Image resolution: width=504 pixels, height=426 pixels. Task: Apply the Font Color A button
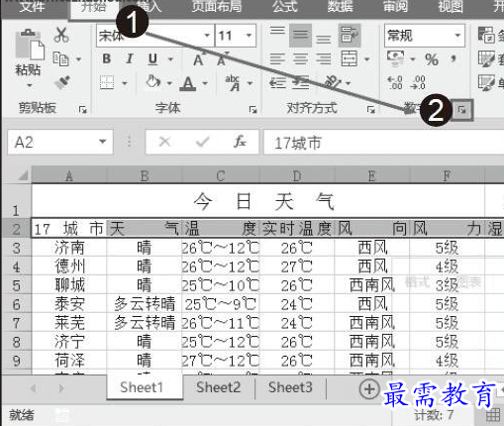tap(188, 83)
